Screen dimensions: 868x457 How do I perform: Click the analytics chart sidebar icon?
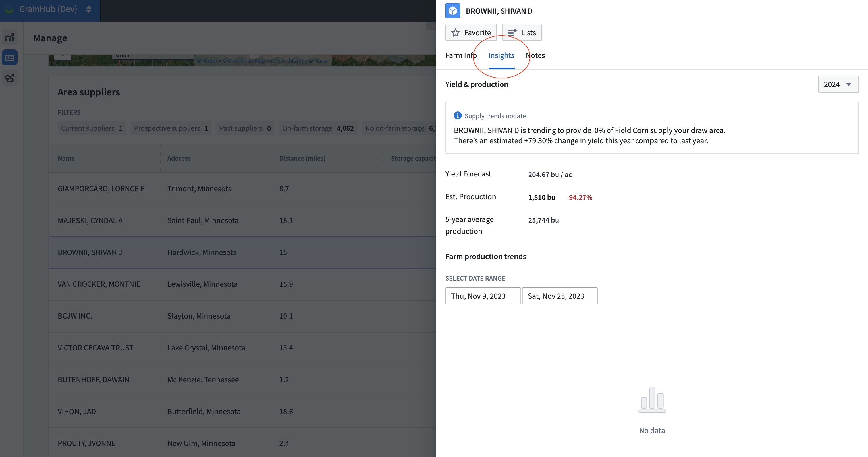[10, 37]
